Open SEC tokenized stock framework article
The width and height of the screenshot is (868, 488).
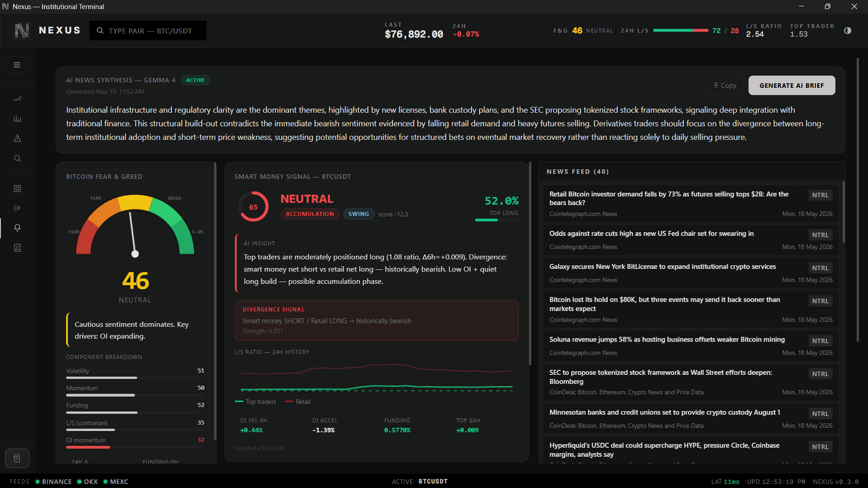(691, 382)
